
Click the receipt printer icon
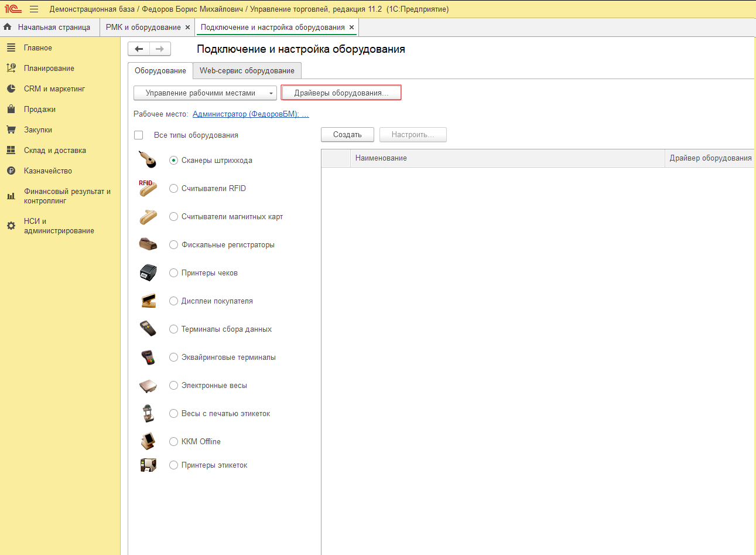(x=148, y=273)
